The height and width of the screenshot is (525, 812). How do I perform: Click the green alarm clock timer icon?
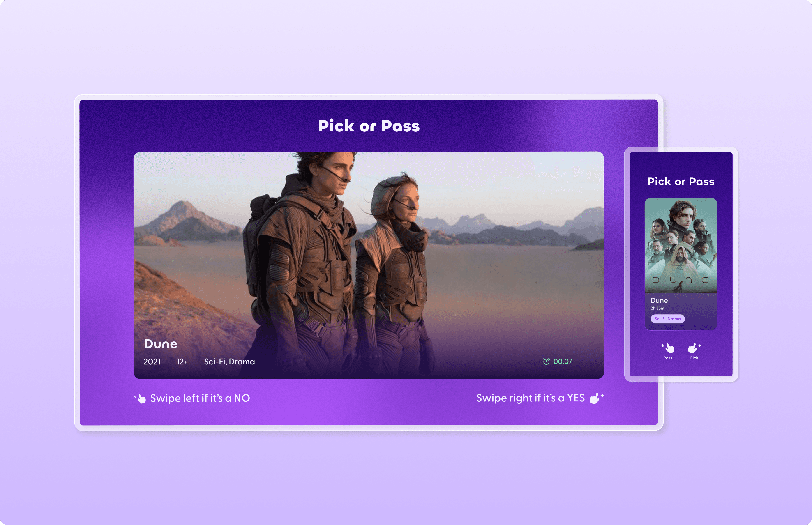[546, 361]
